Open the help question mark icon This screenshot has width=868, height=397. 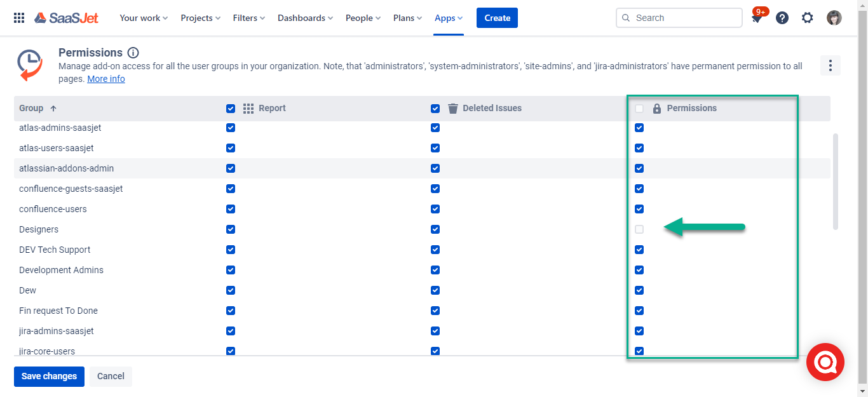782,18
